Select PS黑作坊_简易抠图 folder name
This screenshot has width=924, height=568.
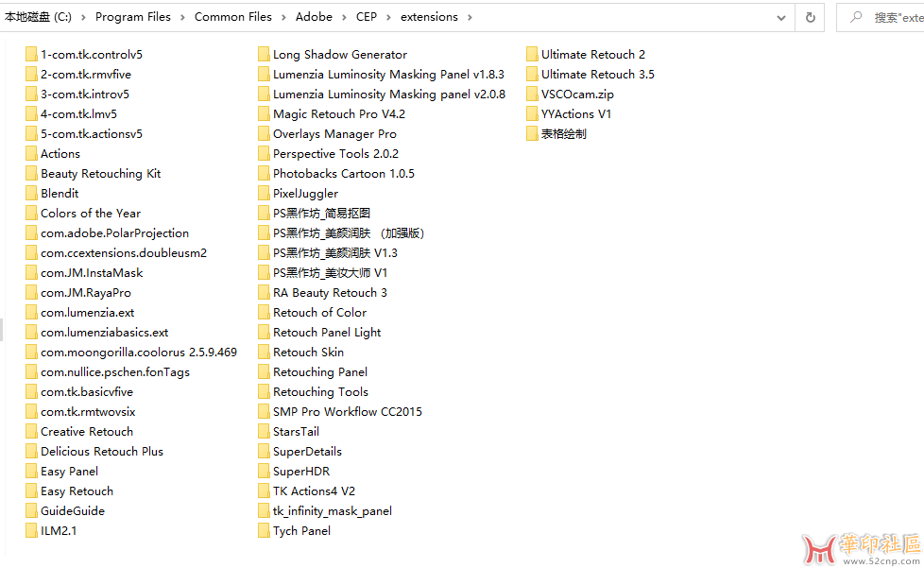[321, 214]
